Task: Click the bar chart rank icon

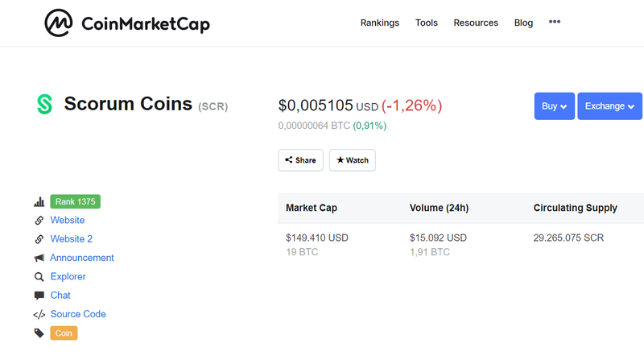Action: [x=39, y=201]
